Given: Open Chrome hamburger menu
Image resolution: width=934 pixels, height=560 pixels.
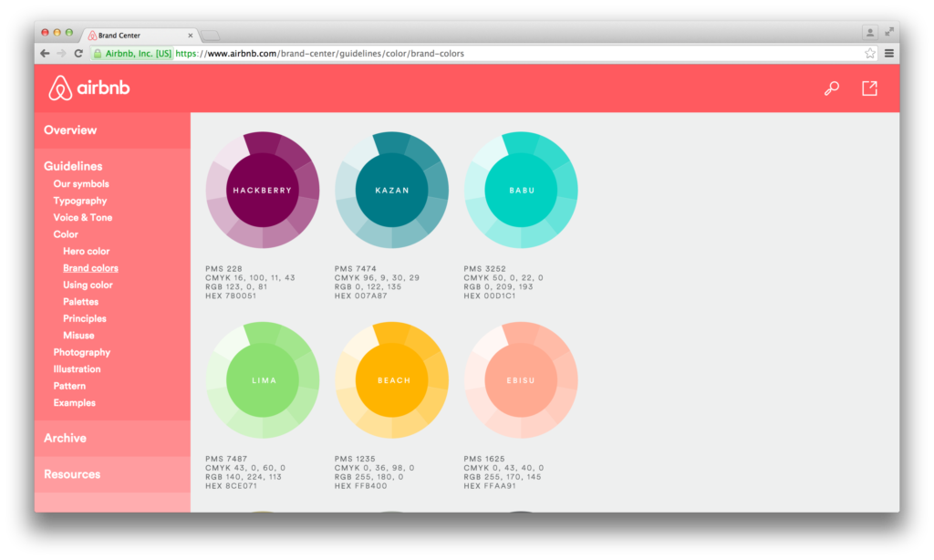Looking at the screenshot, I should (x=888, y=54).
